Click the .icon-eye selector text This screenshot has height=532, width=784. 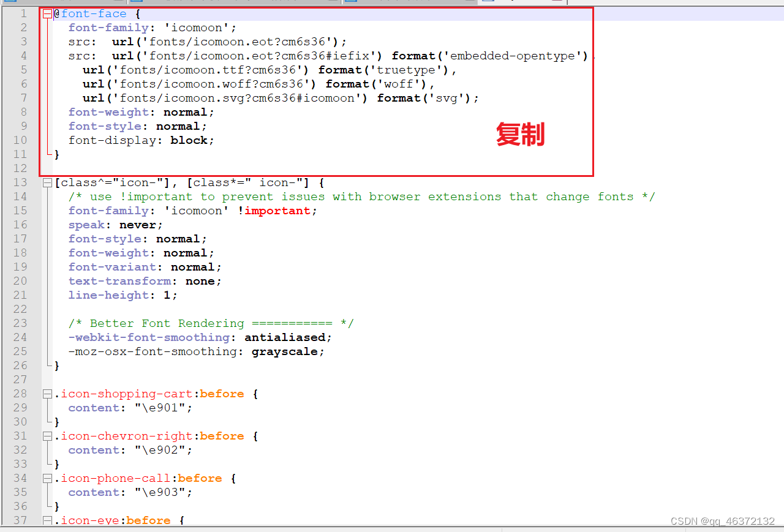pyautogui.click(x=86, y=520)
